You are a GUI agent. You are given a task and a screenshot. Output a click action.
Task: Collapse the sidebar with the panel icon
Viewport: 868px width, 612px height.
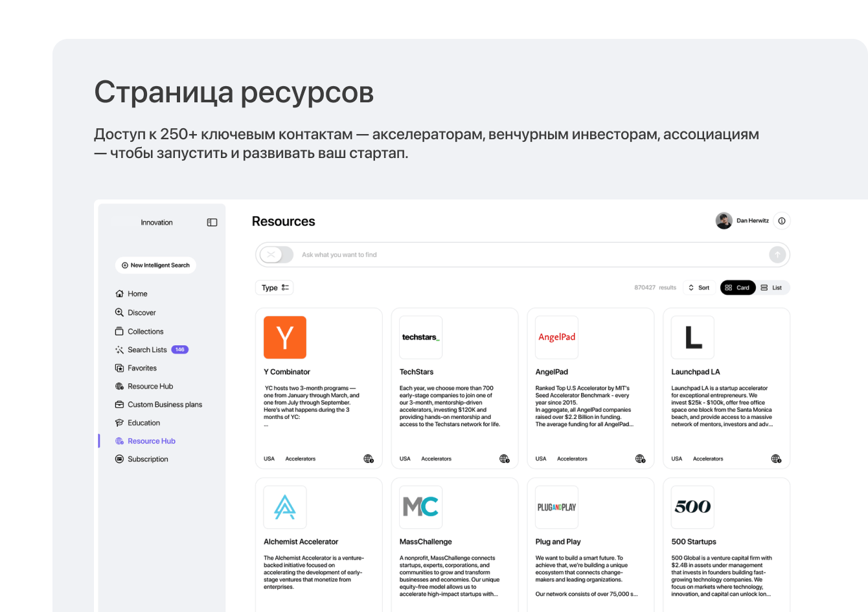[212, 222]
